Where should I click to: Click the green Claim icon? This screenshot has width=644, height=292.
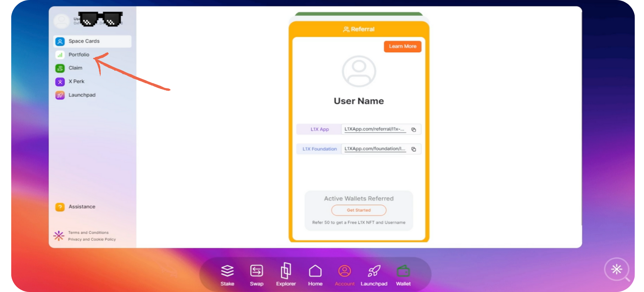[60, 69]
